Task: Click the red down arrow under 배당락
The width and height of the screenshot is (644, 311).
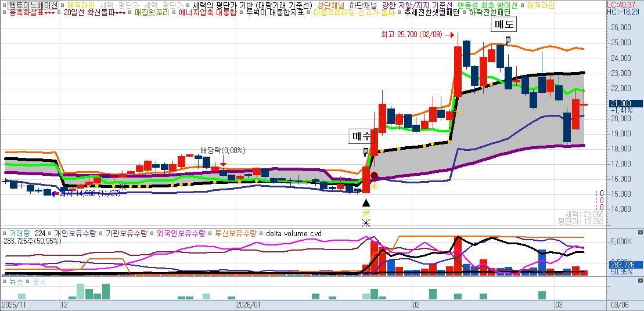Action: [223, 160]
